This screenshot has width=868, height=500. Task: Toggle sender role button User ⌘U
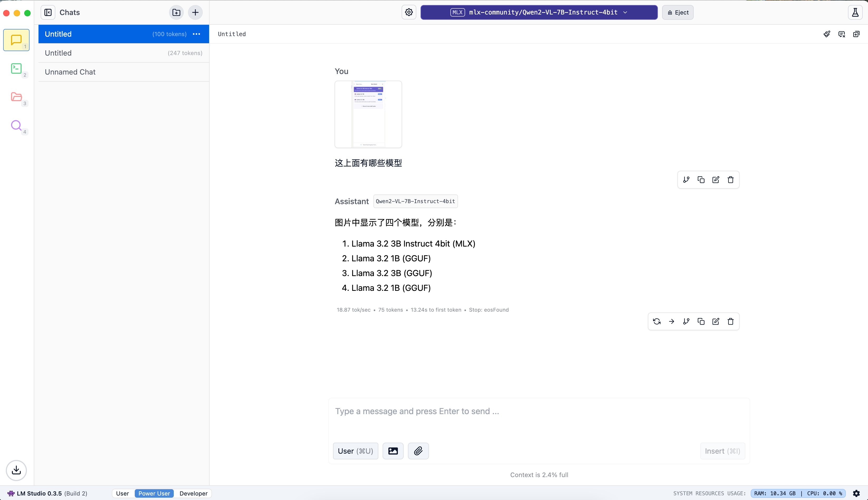pos(355,451)
